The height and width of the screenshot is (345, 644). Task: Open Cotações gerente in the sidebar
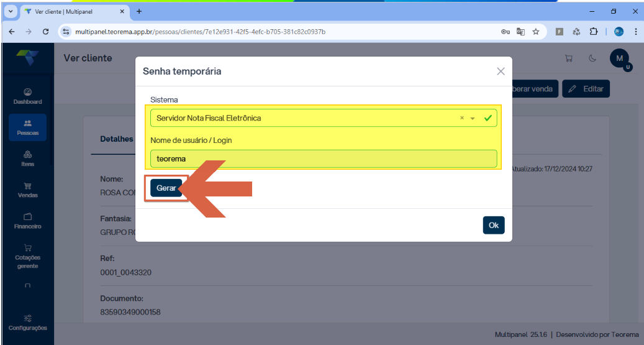pyautogui.click(x=27, y=257)
